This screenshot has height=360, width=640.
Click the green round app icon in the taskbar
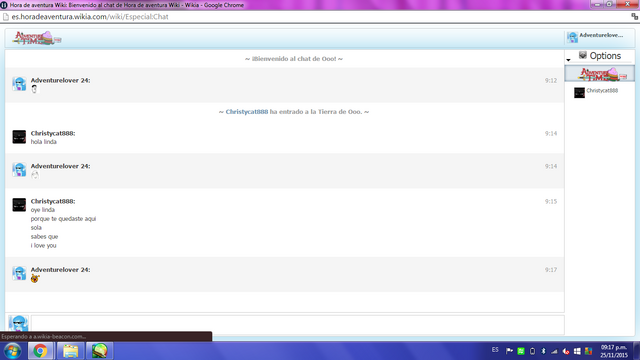[x=100, y=351]
